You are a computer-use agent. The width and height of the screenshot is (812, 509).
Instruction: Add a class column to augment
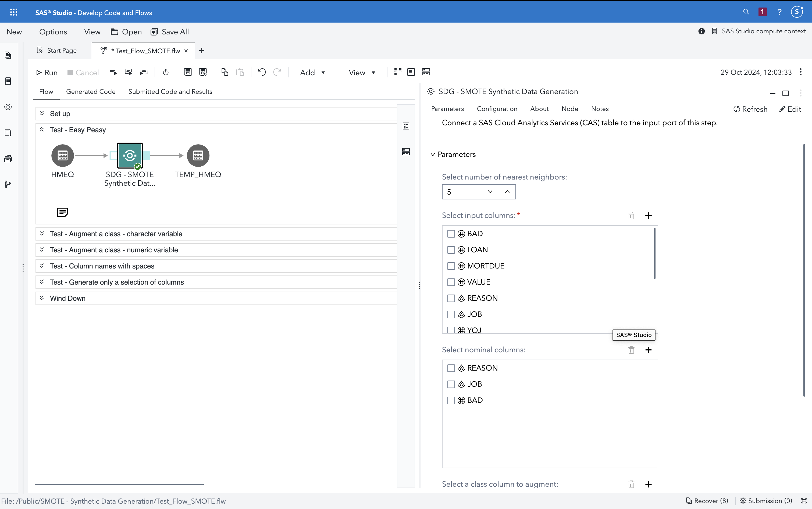point(648,484)
